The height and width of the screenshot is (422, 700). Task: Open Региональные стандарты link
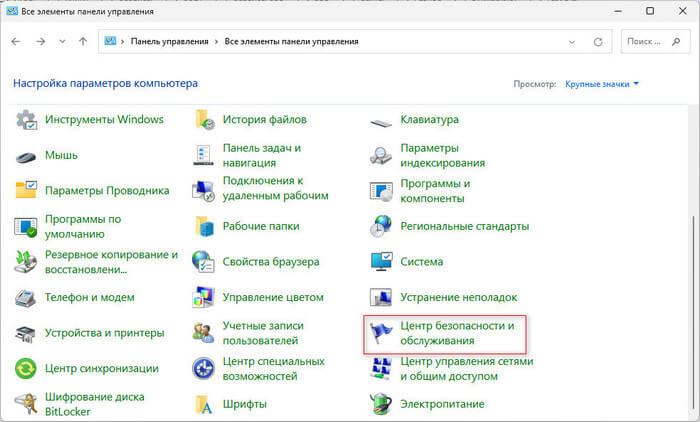tap(464, 226)
